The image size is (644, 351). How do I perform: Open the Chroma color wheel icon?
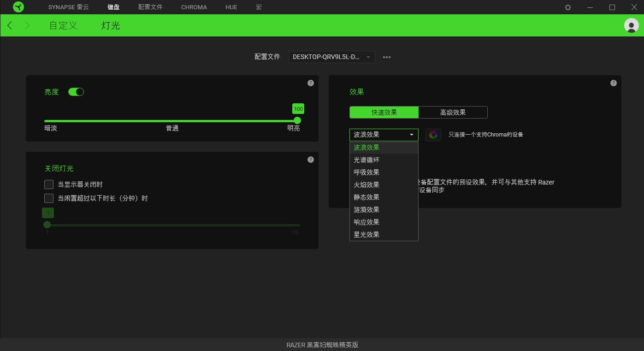(433, 135)
